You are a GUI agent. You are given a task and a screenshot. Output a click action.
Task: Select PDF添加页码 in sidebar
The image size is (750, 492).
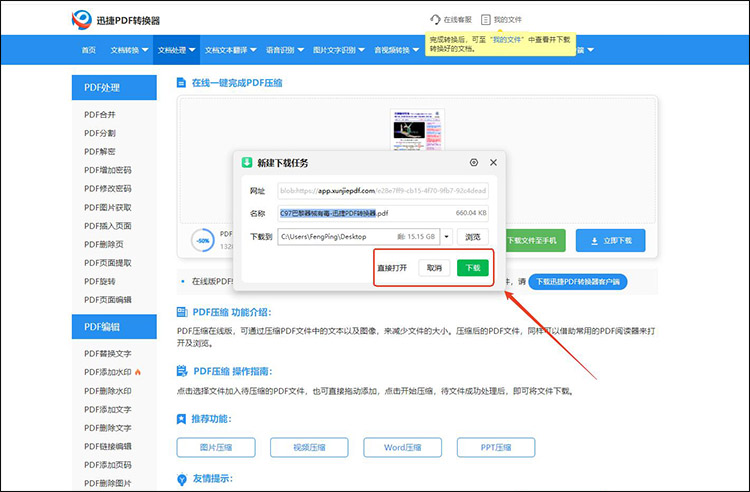pos(108,465)
